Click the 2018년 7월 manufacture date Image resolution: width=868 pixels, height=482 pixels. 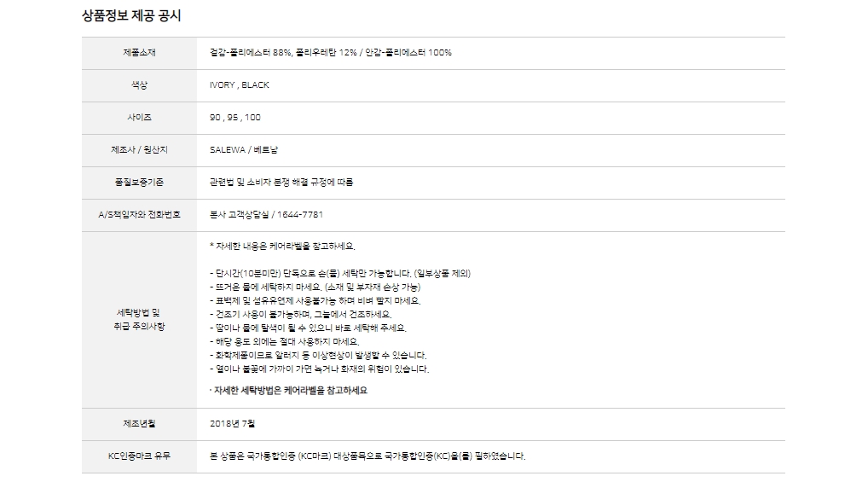(x=232, y=424)
